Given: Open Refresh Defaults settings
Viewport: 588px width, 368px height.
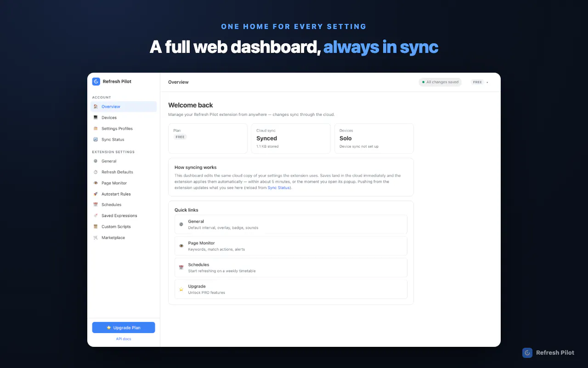Looking at the screenshot, I should point(124,172).
